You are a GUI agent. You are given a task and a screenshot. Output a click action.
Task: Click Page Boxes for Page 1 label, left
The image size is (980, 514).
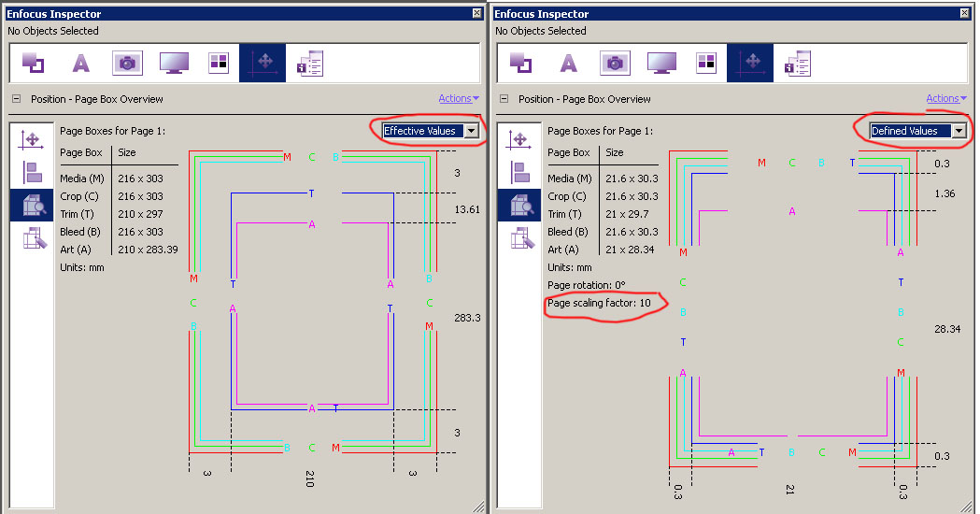[112, 131]
